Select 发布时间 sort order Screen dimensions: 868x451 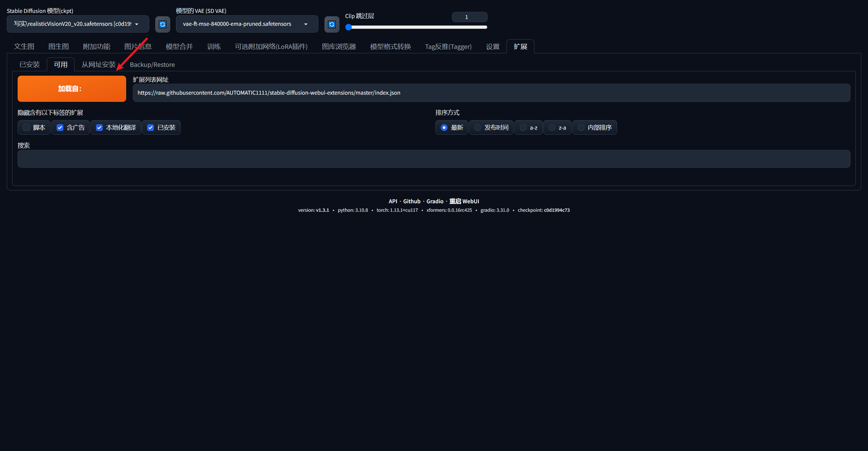[478, 128]
